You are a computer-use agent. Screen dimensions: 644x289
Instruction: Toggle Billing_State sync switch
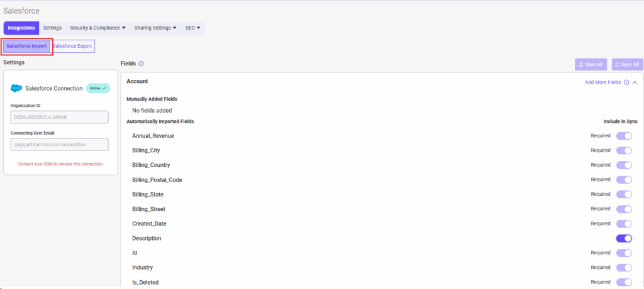(624, 195)
